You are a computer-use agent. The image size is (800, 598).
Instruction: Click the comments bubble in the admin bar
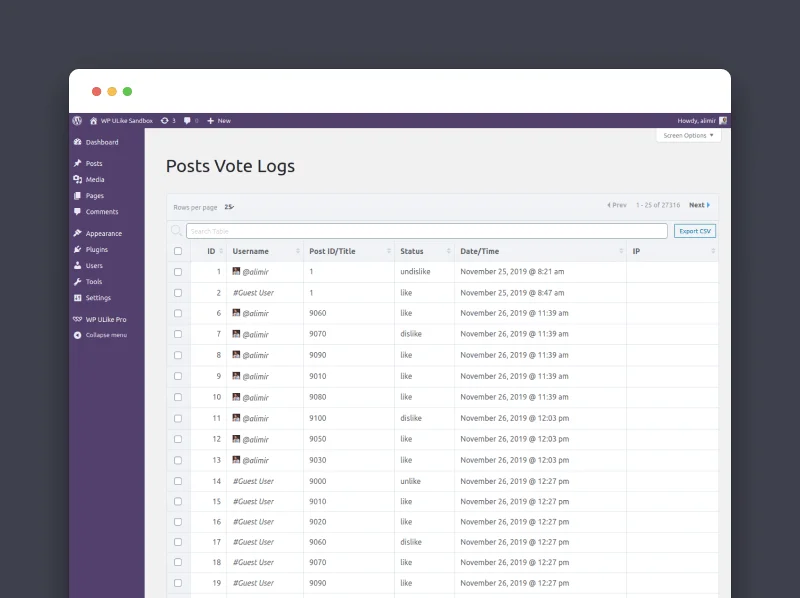tap(188, 120)
